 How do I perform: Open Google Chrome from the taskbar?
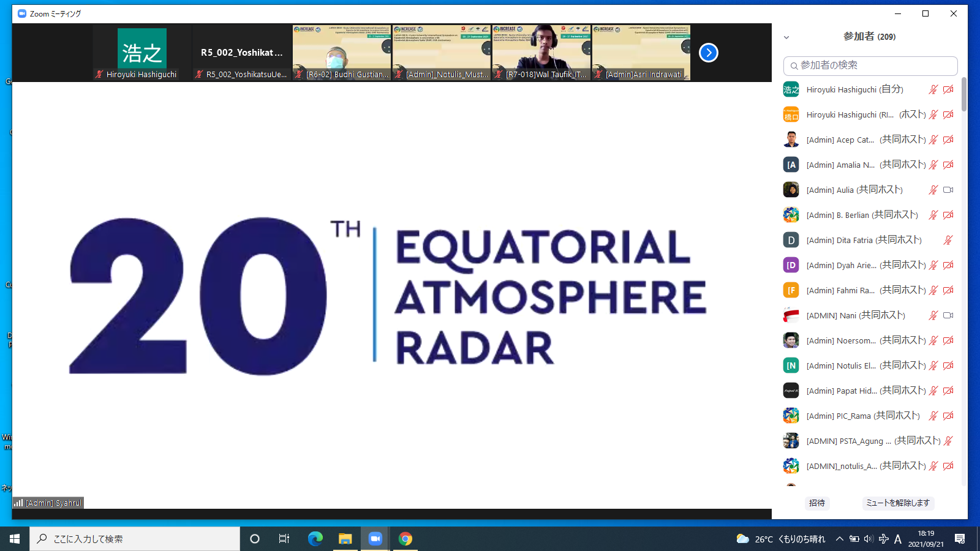click(x=405, y=539)
